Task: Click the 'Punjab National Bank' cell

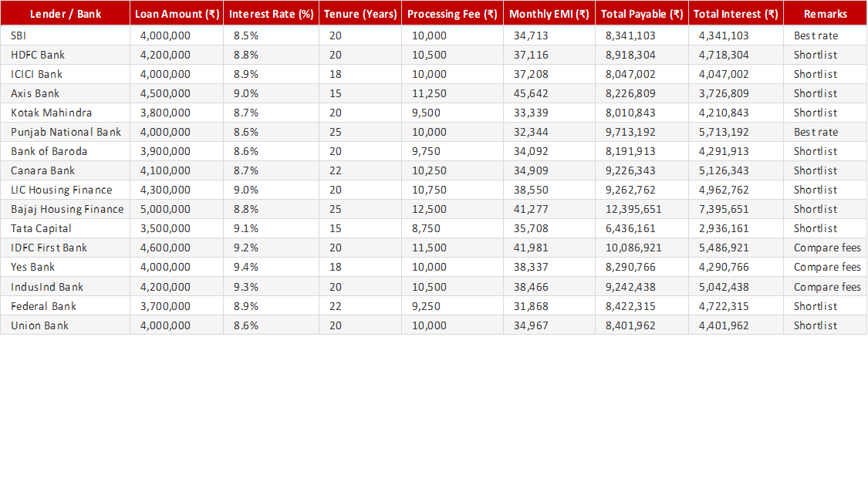Action: click(x=66, y=132)
